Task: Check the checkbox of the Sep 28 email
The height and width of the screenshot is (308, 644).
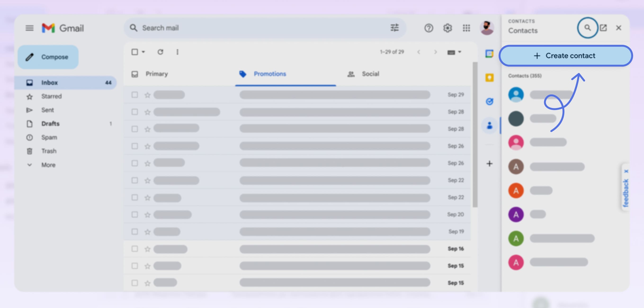Action: (135, 112)
